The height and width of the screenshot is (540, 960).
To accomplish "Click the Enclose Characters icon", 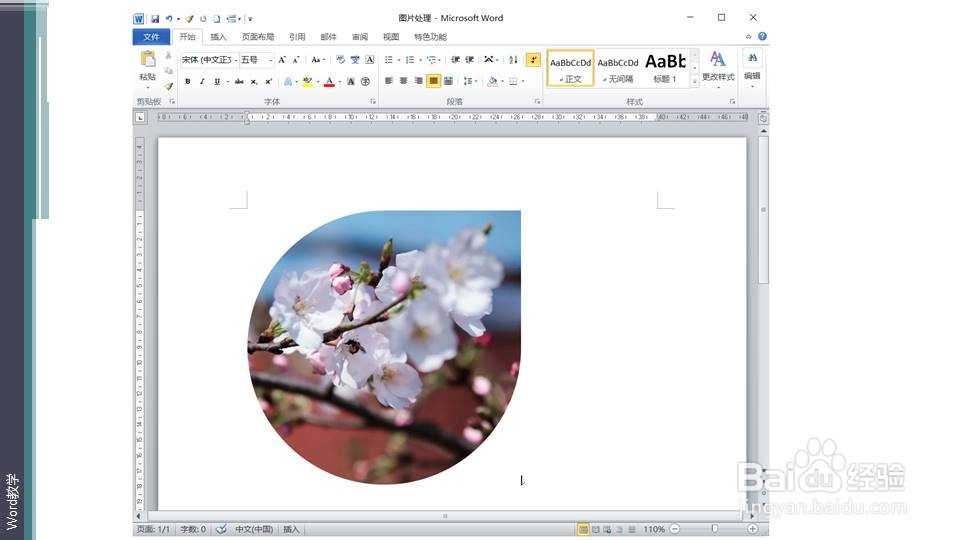I will [366, 81].
